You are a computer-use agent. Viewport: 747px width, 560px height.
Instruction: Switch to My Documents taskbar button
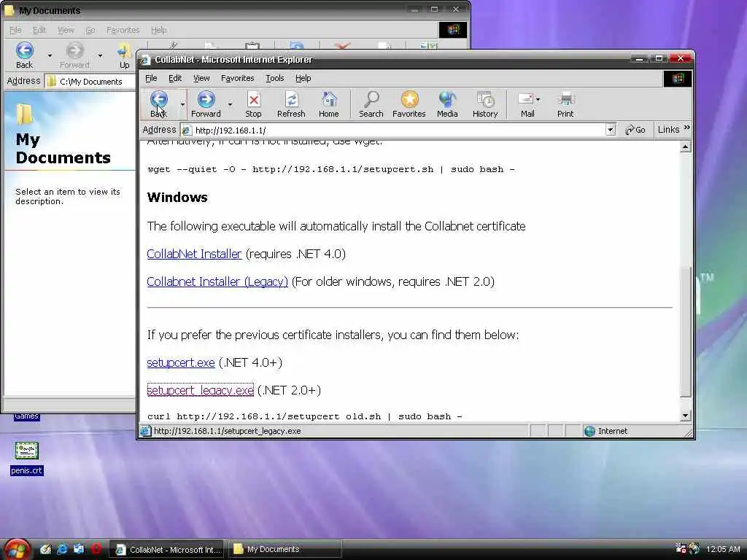pos(285,550)
